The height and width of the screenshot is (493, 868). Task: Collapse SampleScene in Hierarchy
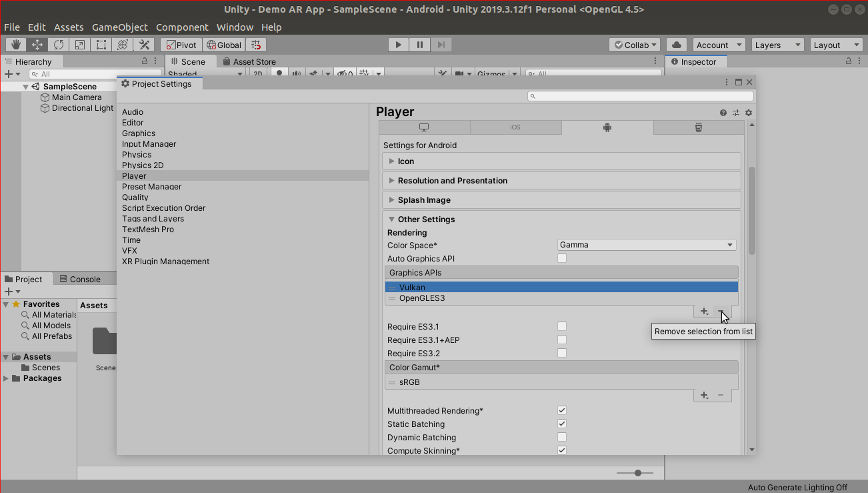pyautogui.click(x=25, y=87)
